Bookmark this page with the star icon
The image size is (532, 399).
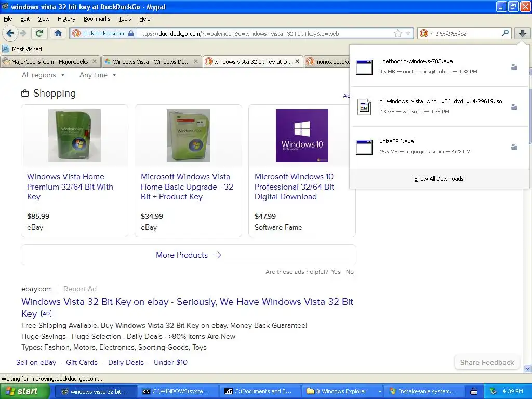[x=397, y=33]
